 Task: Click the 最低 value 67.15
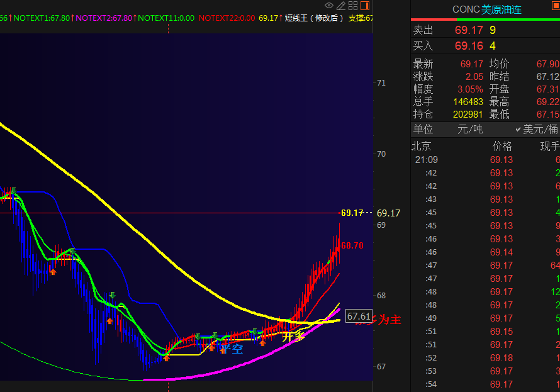[x=548, y=115]
